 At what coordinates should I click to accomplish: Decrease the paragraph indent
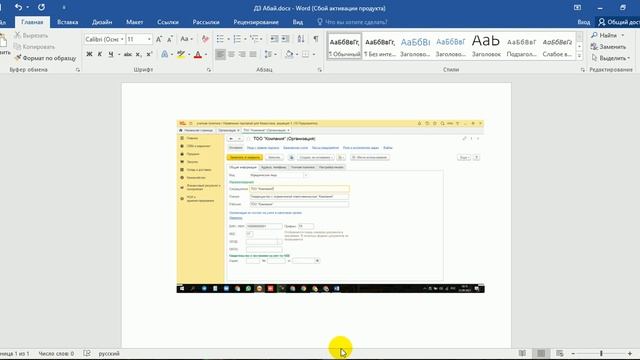[x=274, y=39]
